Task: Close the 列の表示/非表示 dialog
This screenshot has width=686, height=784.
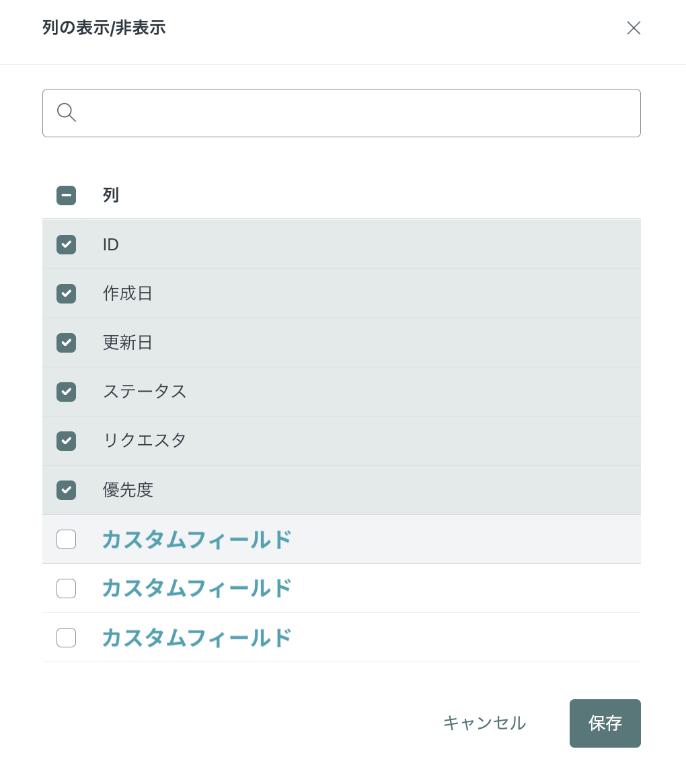Action: click(x=634, y=28)
